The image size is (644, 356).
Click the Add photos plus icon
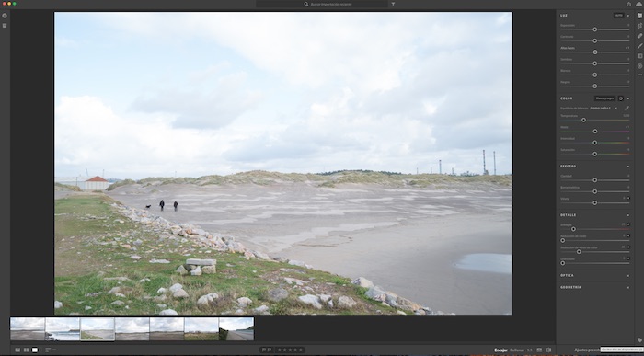coord(5,16)
